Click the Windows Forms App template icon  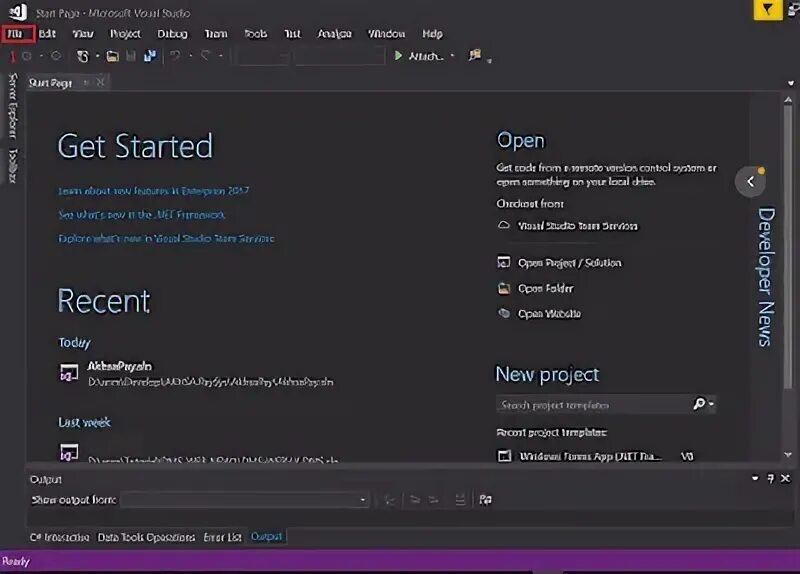[x=504, y=456]
